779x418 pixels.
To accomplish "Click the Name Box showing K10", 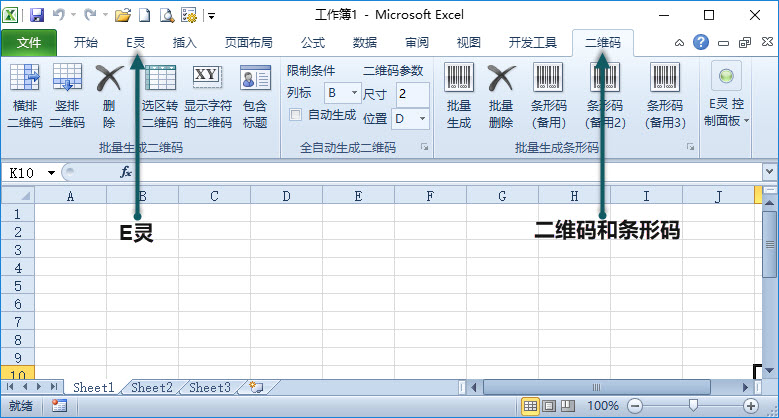I will pyautogui.click(x=23, y=172).
